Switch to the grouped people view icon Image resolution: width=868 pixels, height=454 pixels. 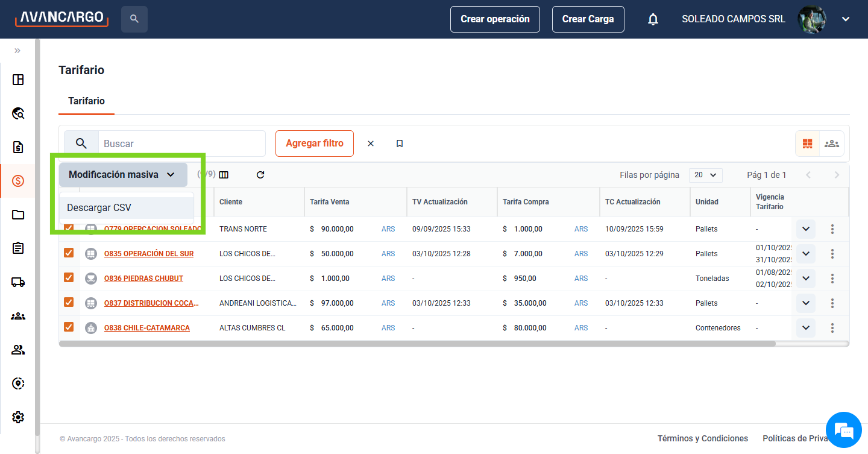click(x=832, y=143)
